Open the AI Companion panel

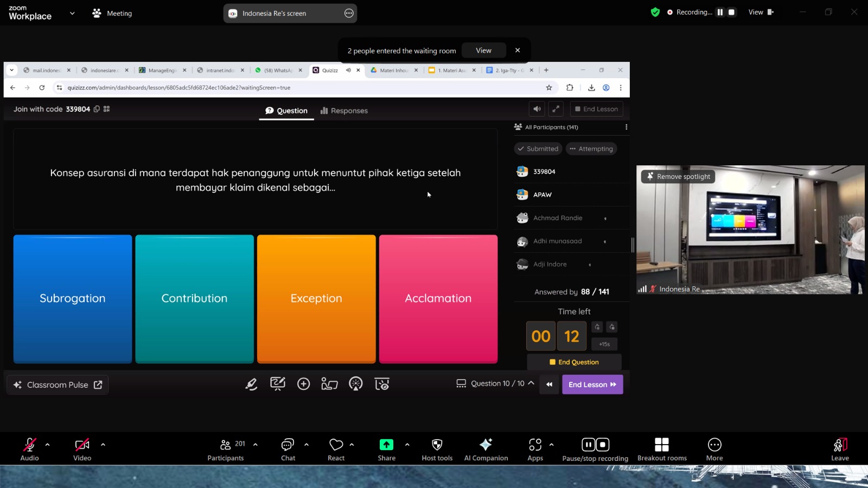point(486,450)
